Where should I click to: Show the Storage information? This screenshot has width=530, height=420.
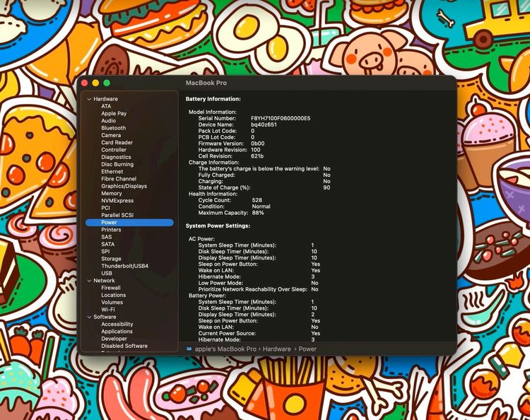coord(111,259)
